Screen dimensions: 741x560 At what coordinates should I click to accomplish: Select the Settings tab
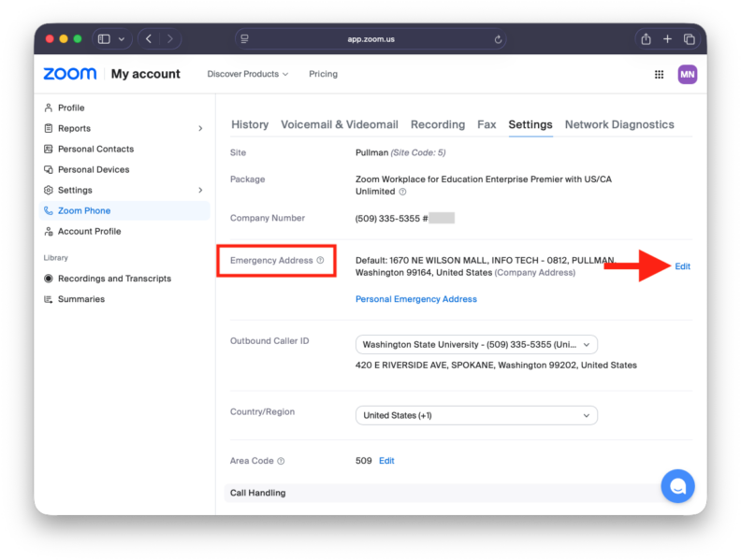tap(530, 124)
